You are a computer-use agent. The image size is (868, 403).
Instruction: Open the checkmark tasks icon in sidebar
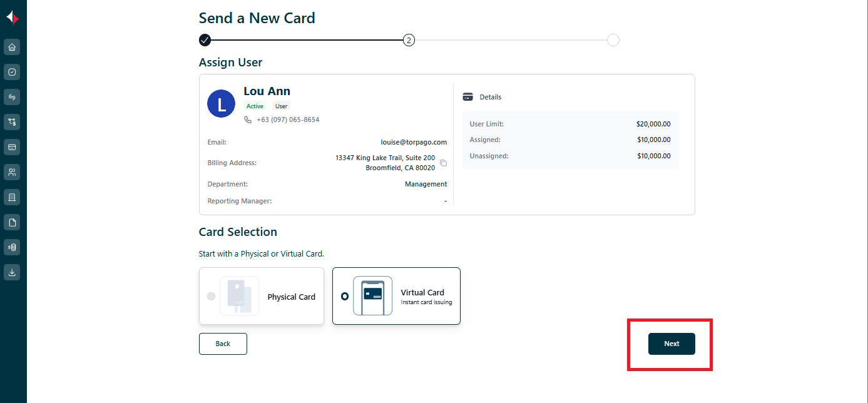pos(12,72)
